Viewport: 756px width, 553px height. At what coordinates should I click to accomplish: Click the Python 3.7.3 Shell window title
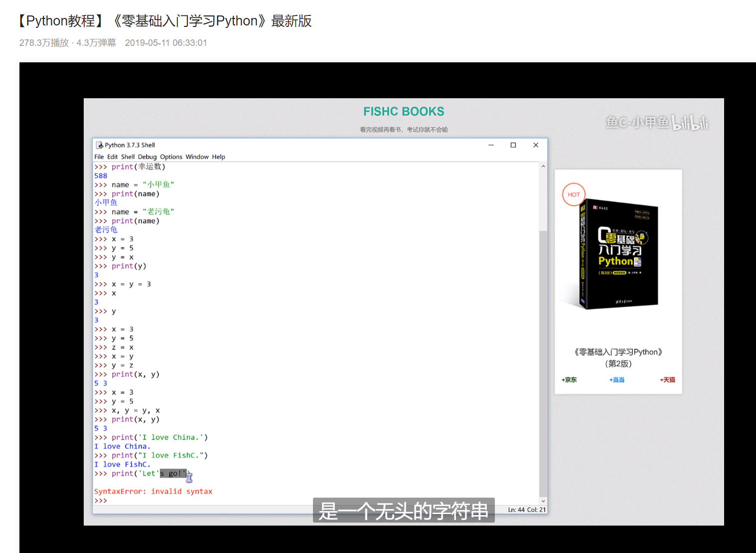[x=130, y=145]
